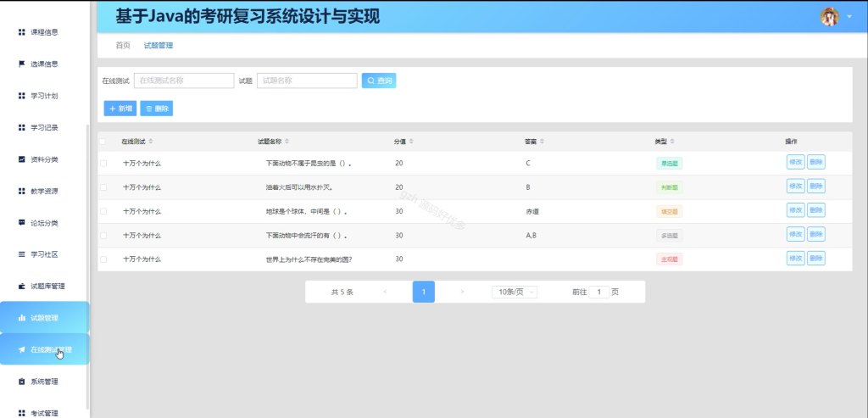Viewport: 868px width, 418px height.
Task: Click 修改 for the 下面动物不属于昆虫的是 row
Action: click(795, 162)
